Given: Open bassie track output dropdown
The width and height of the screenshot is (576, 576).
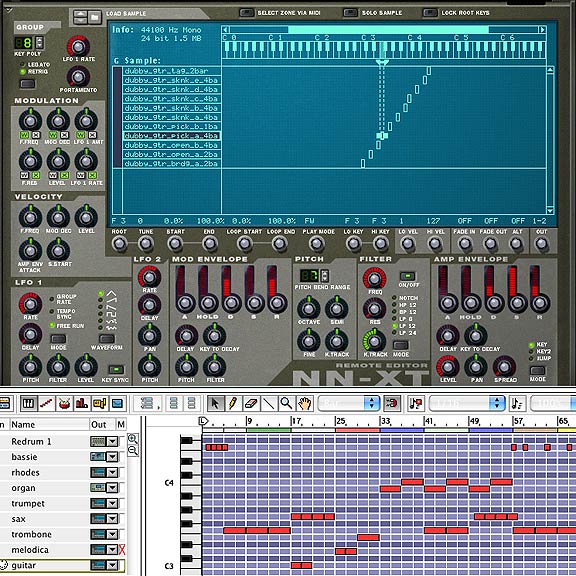Looking at the screenshot, I should pyautogui.click(x=112, y=457).
